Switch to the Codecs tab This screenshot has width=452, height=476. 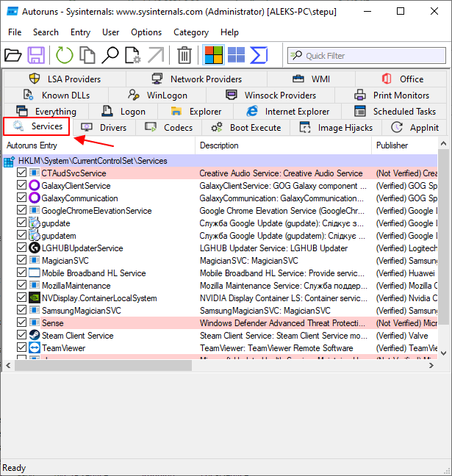[x=168, y=128]
